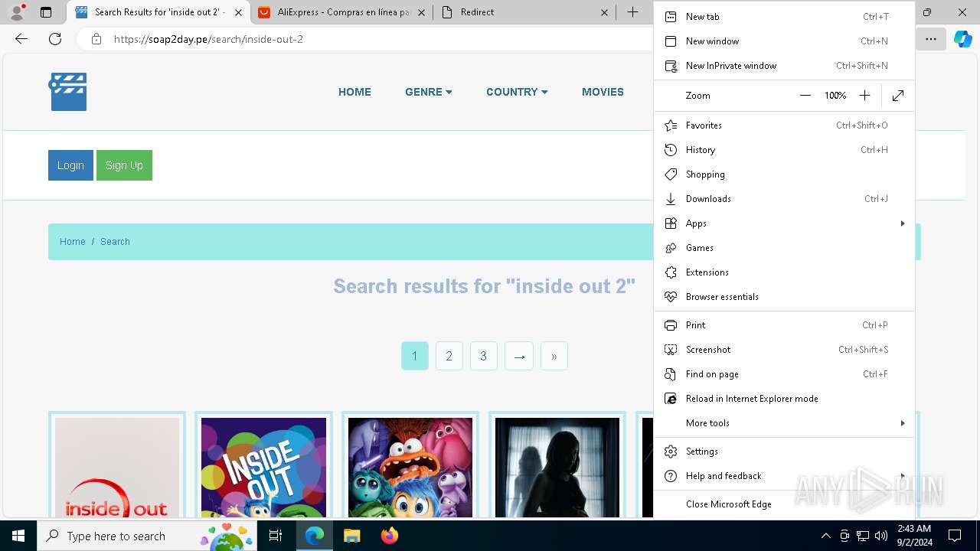980x551 pixels.
Task: Follow the Home breadcrumb link
Action: pyautogui.click(x=73, y=242)
